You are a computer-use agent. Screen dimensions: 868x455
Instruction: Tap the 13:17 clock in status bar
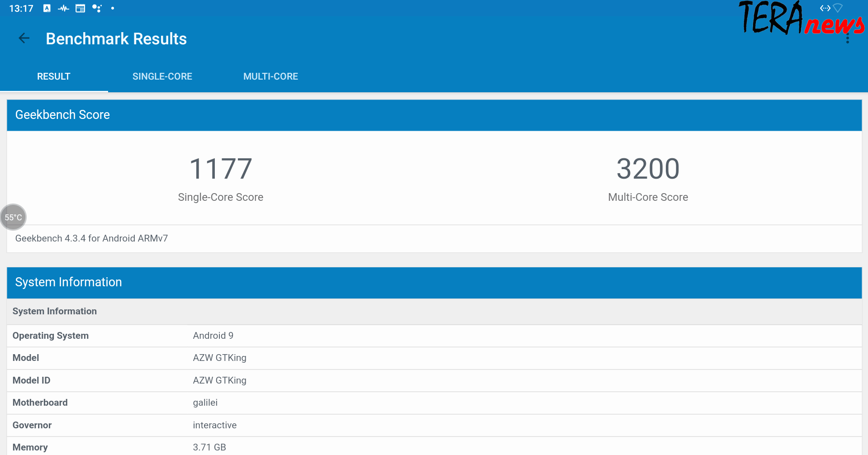21,9
